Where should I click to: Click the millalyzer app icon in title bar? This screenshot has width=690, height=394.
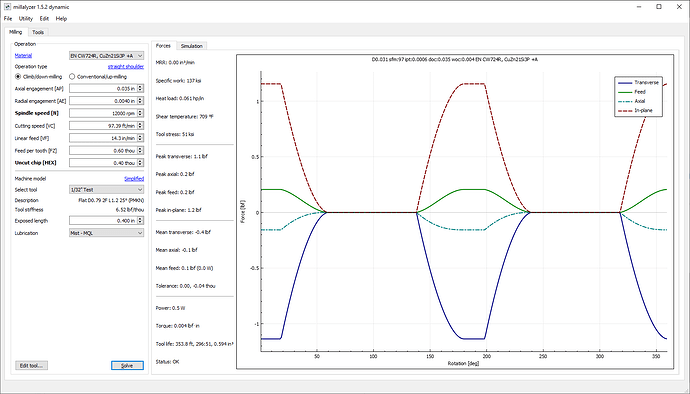pyautogui.click(x=7, y=7)
